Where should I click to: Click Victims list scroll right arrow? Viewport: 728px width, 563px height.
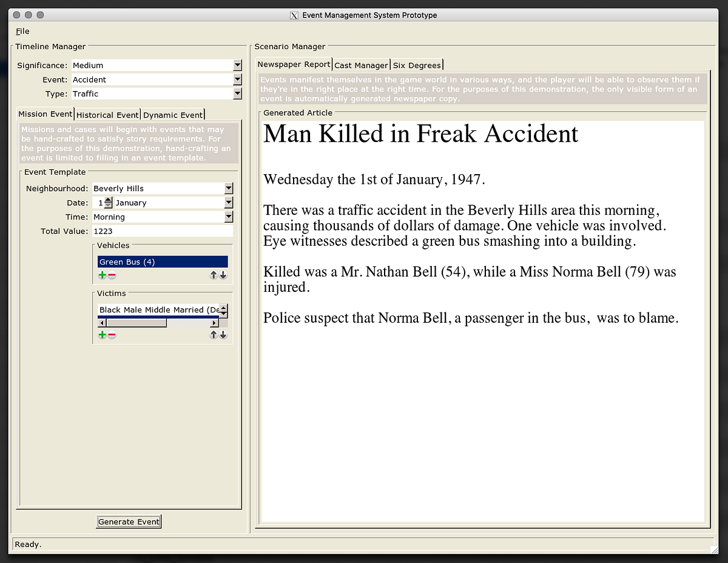[214, 323]
